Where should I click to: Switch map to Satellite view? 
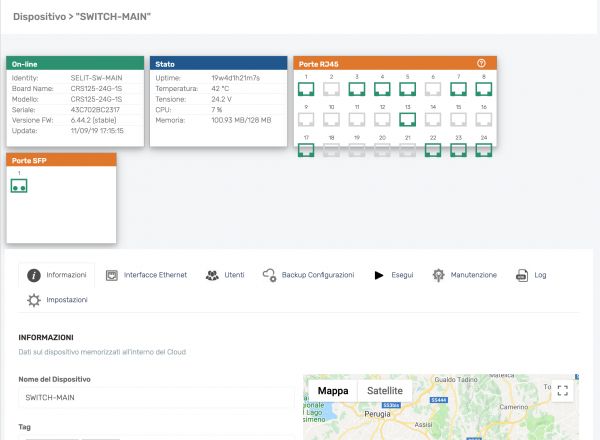point(385,391)
